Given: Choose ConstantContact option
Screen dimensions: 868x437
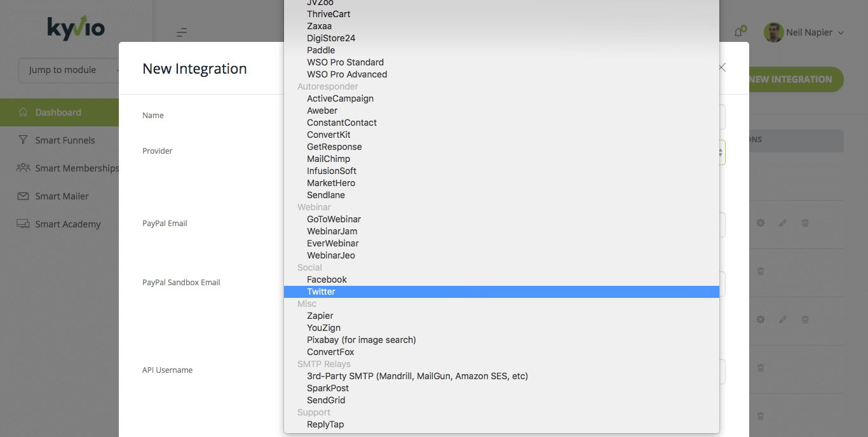Looking at the screenshot, I should point(501,123).
